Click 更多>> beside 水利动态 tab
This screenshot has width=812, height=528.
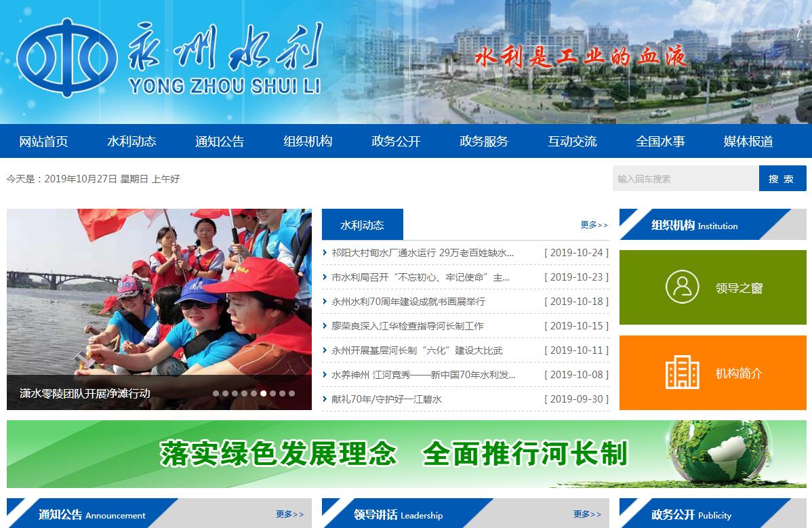point(594,224)
